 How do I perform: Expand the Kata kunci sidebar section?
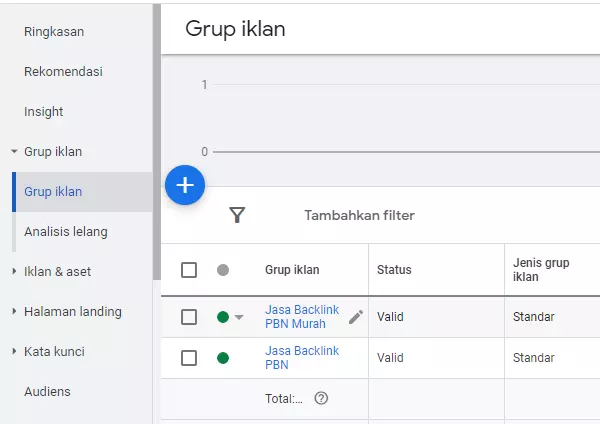14,351
